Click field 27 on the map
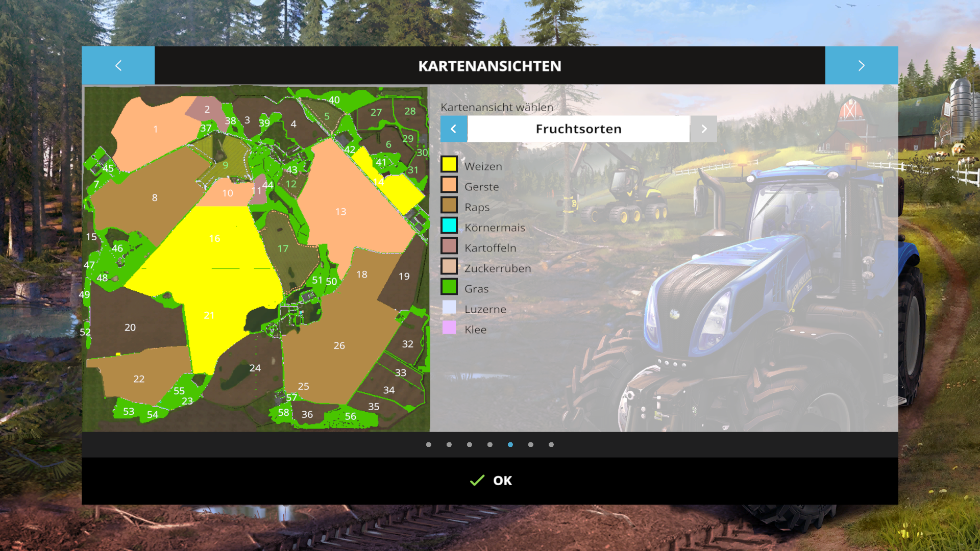This screenshot has width=980, height=551. pyautogui.click(x=376, y=112)
